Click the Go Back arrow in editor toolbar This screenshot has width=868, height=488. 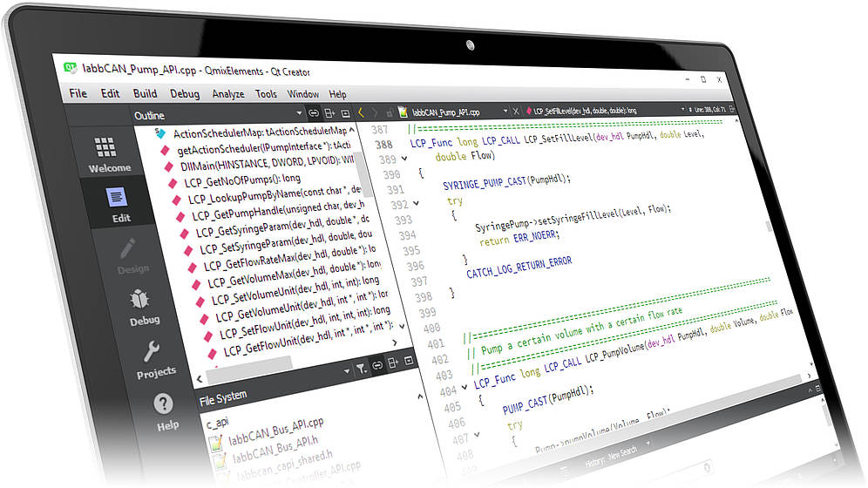pyautogui.click(x=361, y=112)
